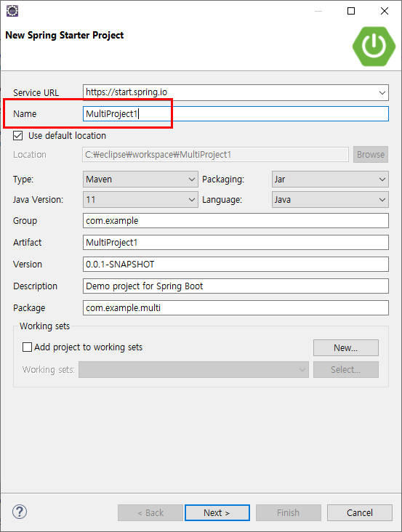Click the Group field com.example
Image resolution: width=402 pixels, height=532 pixels.
click(x=236, y=221)
